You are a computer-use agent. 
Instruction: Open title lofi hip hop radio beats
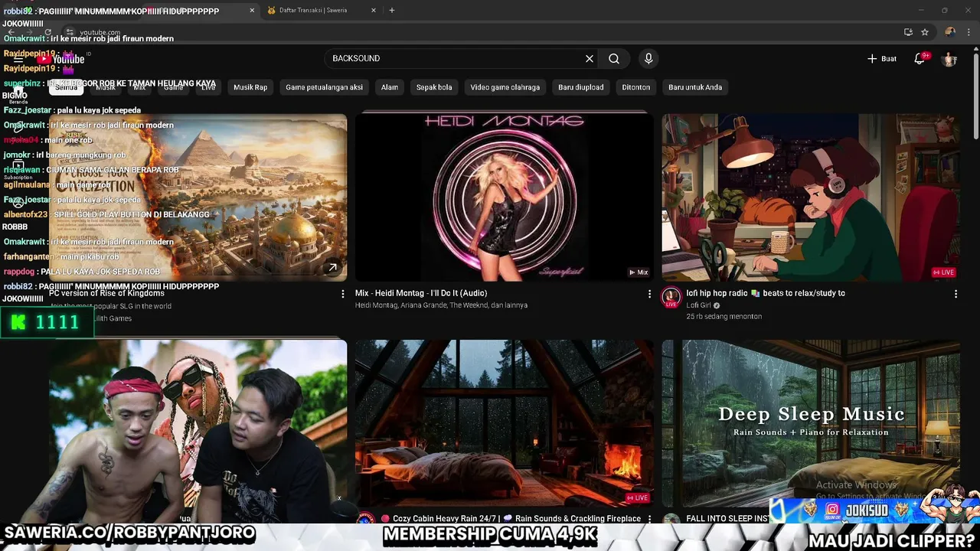766,293
